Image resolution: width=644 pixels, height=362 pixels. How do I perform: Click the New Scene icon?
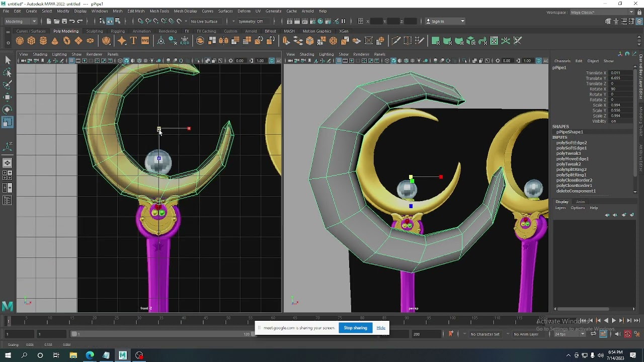(49, 21)
